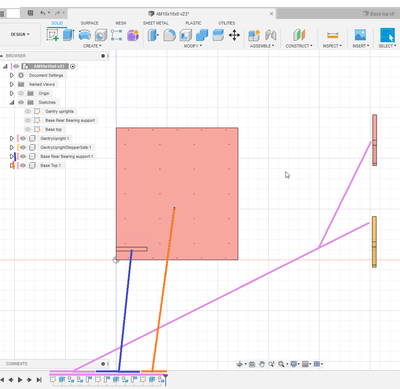Toggle visibility of the root AM16x16x6 component

click(16, 66)
